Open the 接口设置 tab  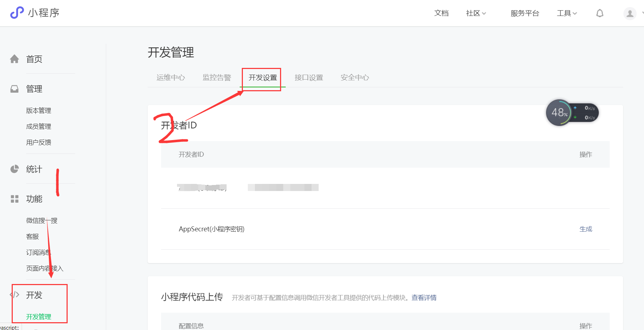point(309,77)
